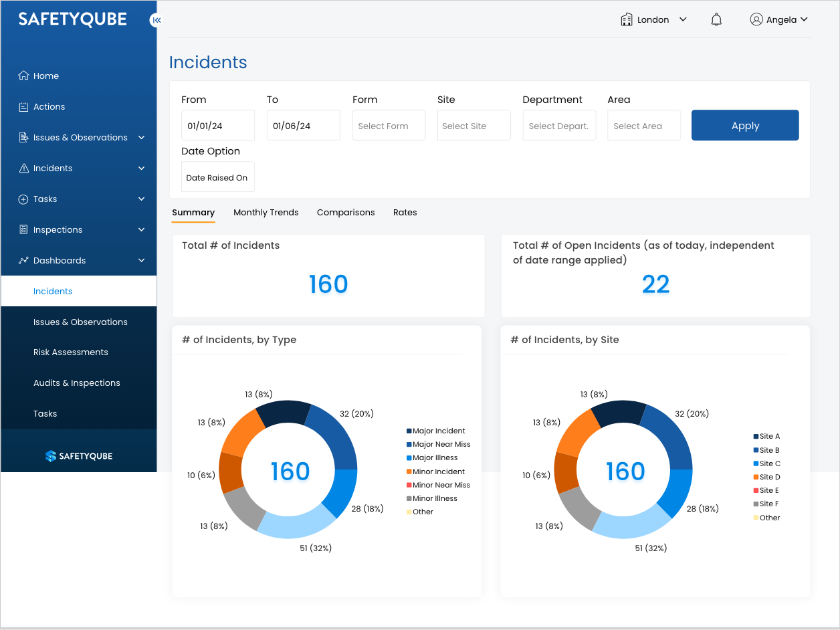Image resolution: width=840 pixels, height=630 pixels.
Task: Open the Angela account dropdown arrow
Action: click(804, 19)
